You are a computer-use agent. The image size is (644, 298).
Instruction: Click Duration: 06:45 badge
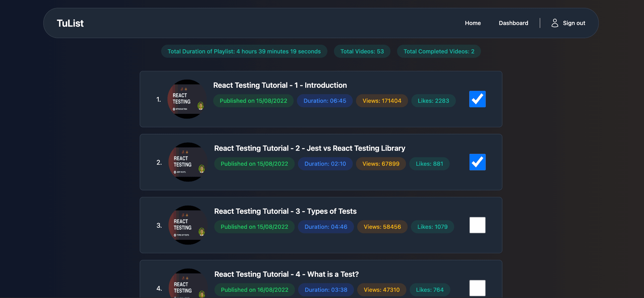pyautogui.click(x=325, y=101)
